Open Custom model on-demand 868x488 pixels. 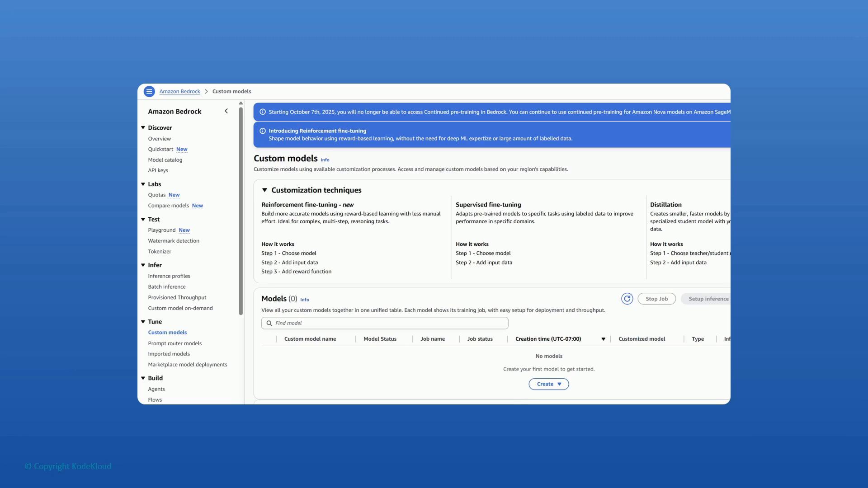pos(180,308)
